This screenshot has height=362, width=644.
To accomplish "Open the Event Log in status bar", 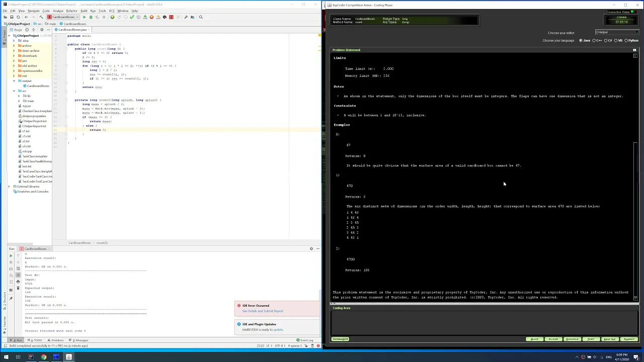I will tap(306, 340).
